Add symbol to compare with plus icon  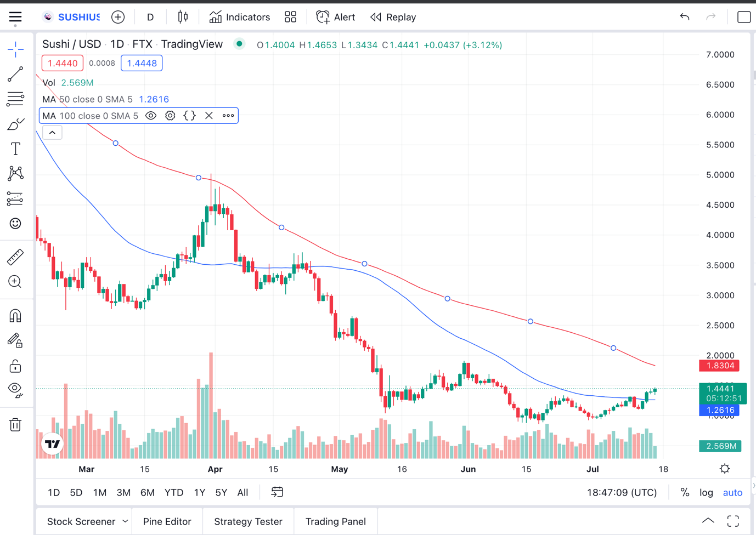[x=118, y=18]
